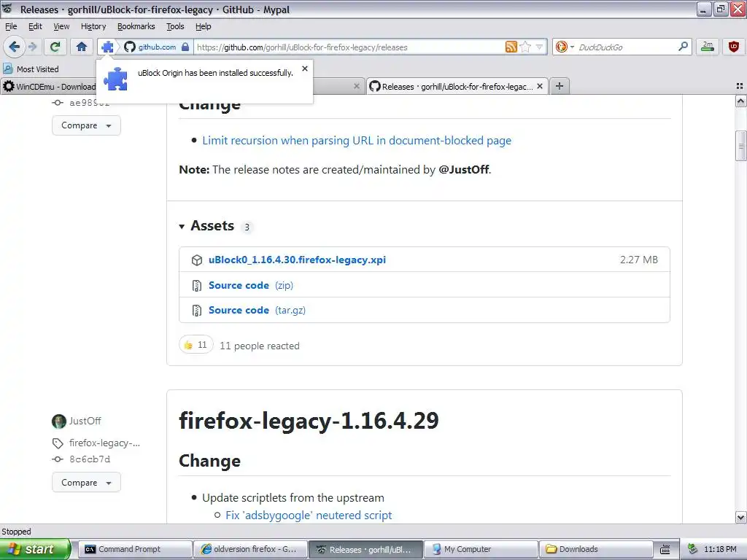
Task: Click the padlock security icon
Action: [x=185, y=47]
